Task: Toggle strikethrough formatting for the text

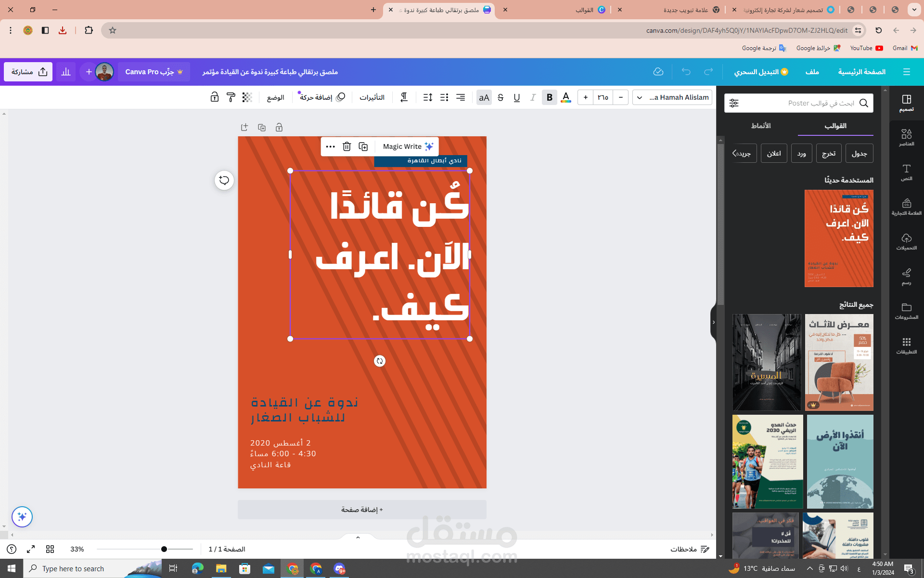Action: point(500,97)
